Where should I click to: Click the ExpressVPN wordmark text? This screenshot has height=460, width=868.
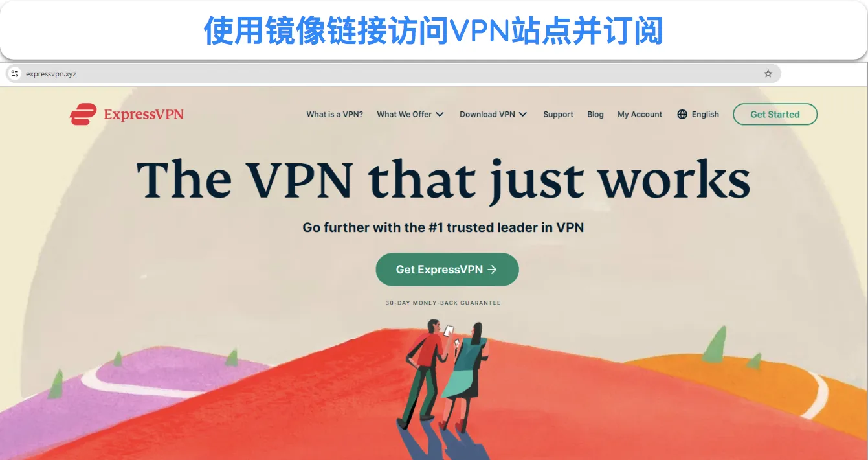[144, 115]
